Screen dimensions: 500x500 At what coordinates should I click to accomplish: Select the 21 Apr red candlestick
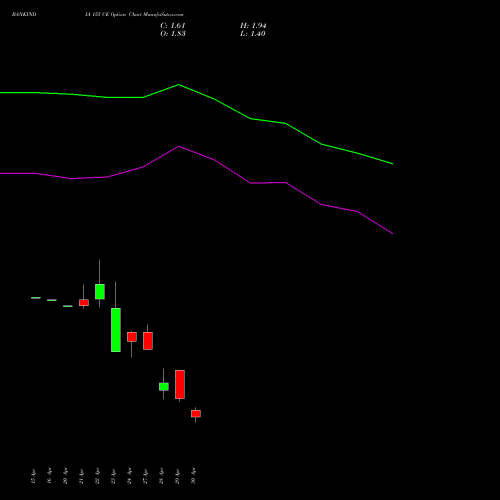(x=84, y=302)
